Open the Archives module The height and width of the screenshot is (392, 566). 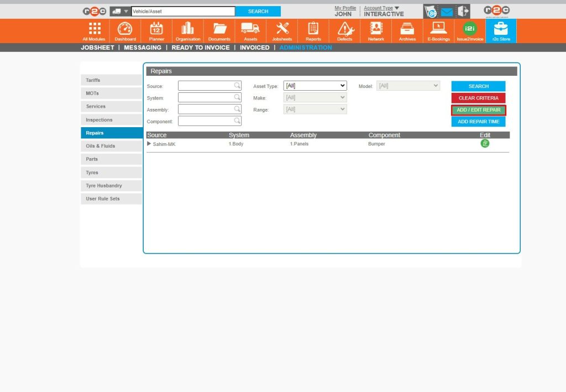coord(407,32)
